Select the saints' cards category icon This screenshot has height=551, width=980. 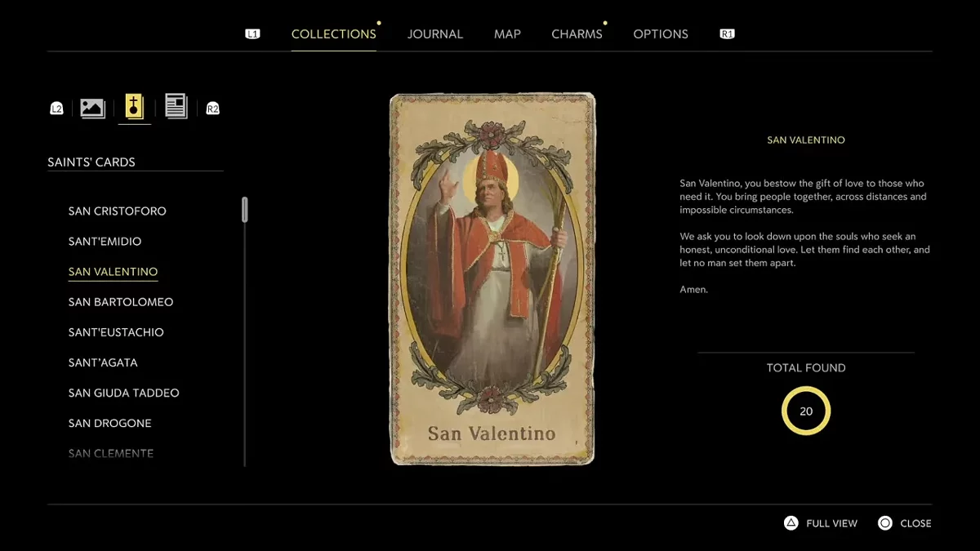134,107
